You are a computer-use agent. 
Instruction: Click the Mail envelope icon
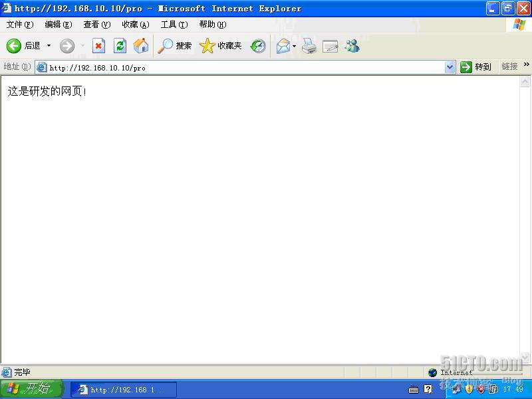(283, 46)
